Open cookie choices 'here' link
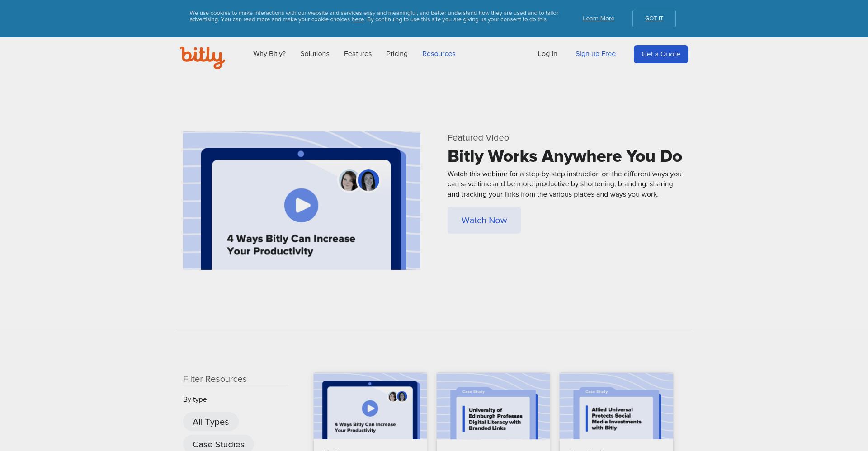This screenshot has width=868, height=451. click(358, 19)
